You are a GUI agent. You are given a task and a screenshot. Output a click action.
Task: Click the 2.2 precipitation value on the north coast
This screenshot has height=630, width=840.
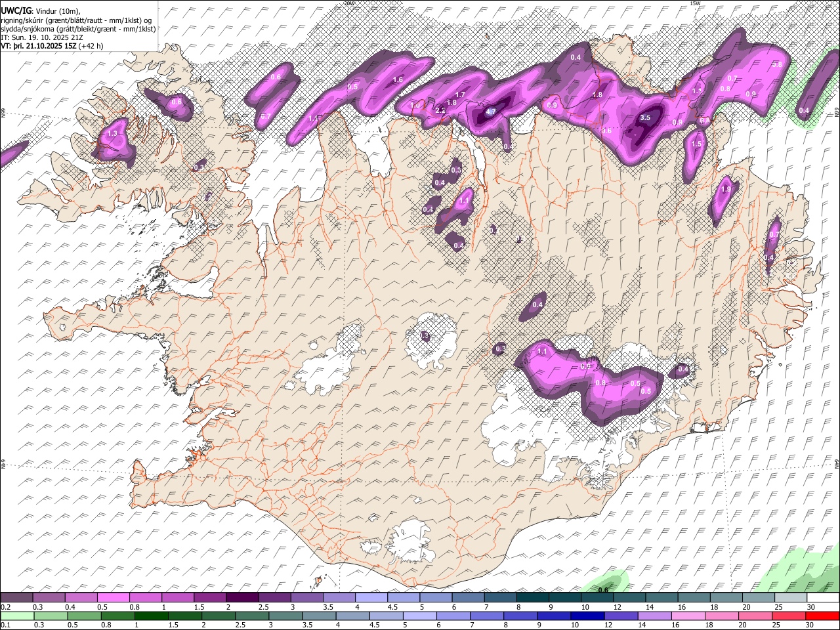pos(440,110)
